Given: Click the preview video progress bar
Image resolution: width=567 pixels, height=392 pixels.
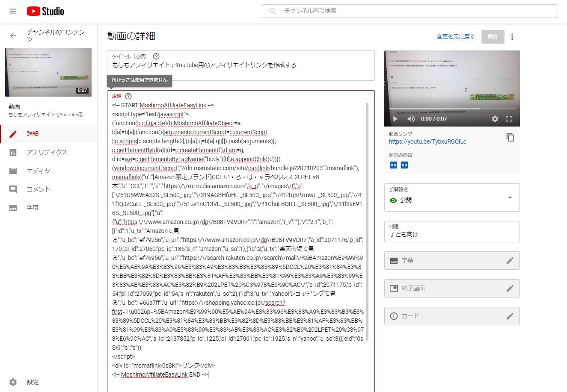Looking at the screenshot, I should (452, 109).
